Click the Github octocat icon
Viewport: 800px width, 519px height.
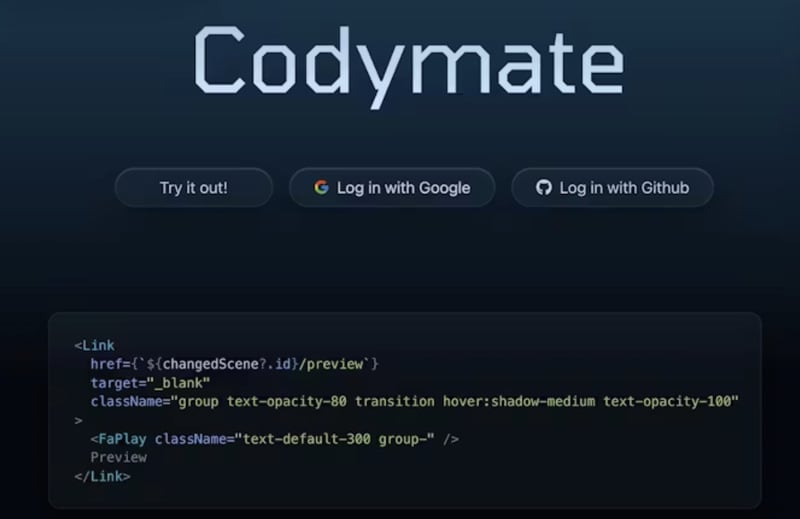pos(544,187)
